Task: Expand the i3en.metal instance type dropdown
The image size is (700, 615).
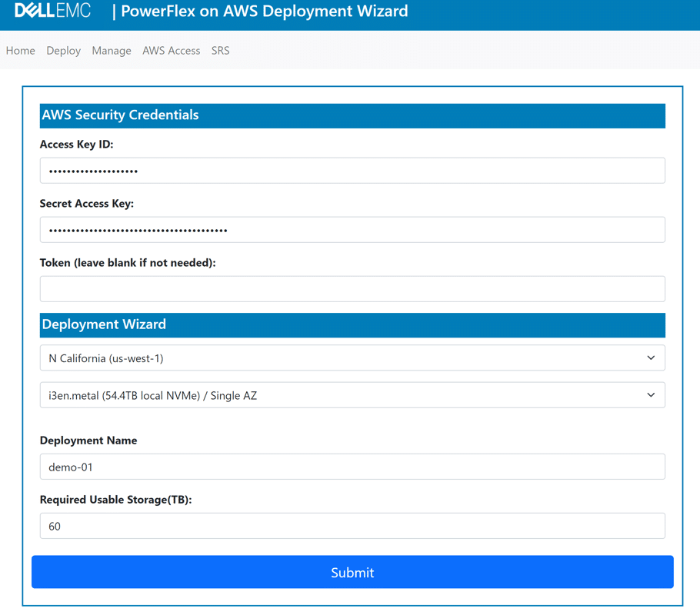Action: tap(352, 395)
